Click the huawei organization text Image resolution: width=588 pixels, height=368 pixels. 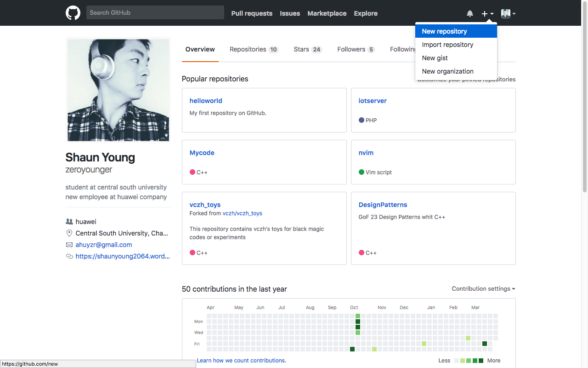click(86, 222)
